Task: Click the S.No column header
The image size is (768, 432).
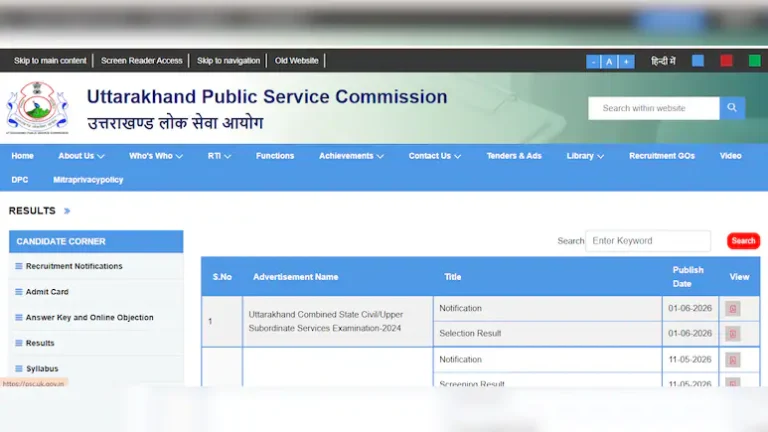Action: pyautogui.click(x=222, y=277)
